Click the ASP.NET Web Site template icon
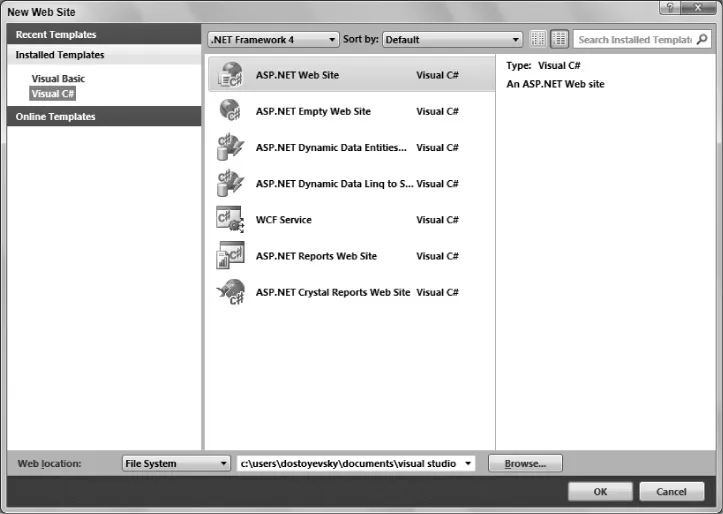Viewport: 723px width, 514px height. [231, 75]
